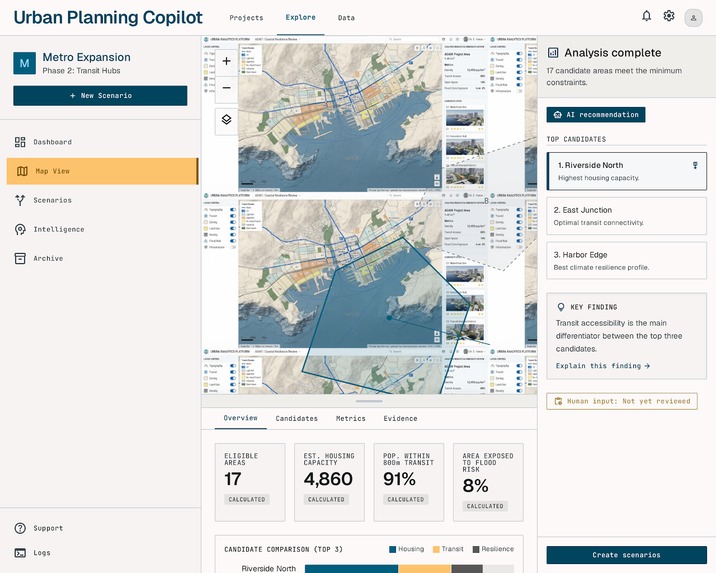Click the Transit legend color swatch
The height and width of the screenshot is (573, 716).
coord(436,549)
